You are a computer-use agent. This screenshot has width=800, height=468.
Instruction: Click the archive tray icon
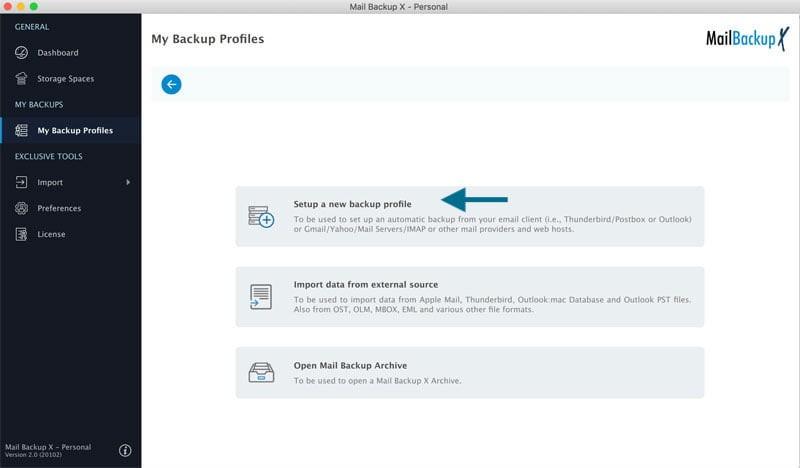point(261,373)
